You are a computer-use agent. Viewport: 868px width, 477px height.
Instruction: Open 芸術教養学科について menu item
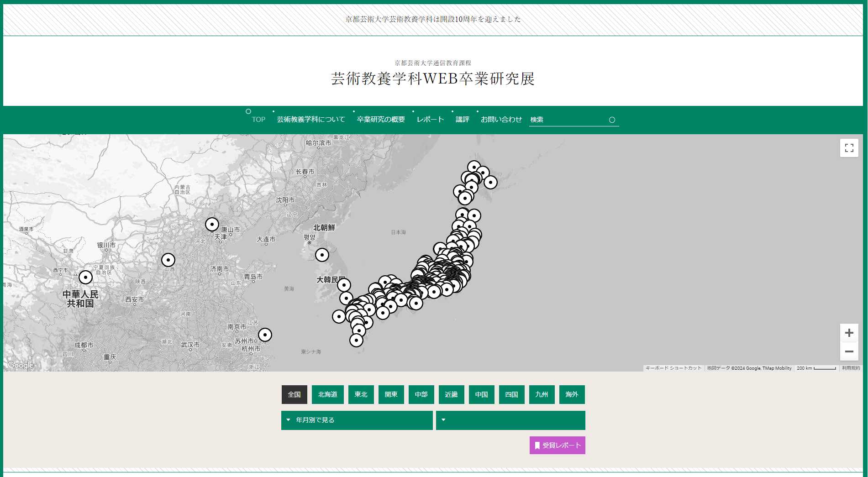pyautogui.click(x=310, y=119)
